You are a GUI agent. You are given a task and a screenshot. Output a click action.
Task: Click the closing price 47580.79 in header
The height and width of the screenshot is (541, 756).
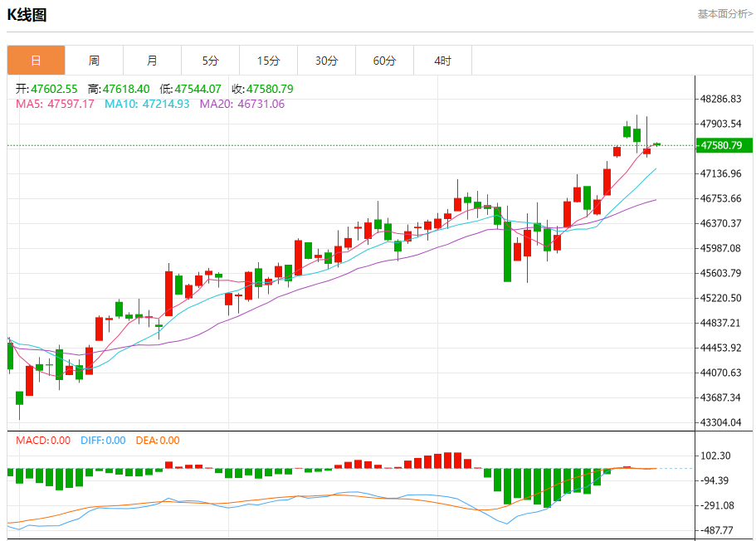[x=270, y=89]
